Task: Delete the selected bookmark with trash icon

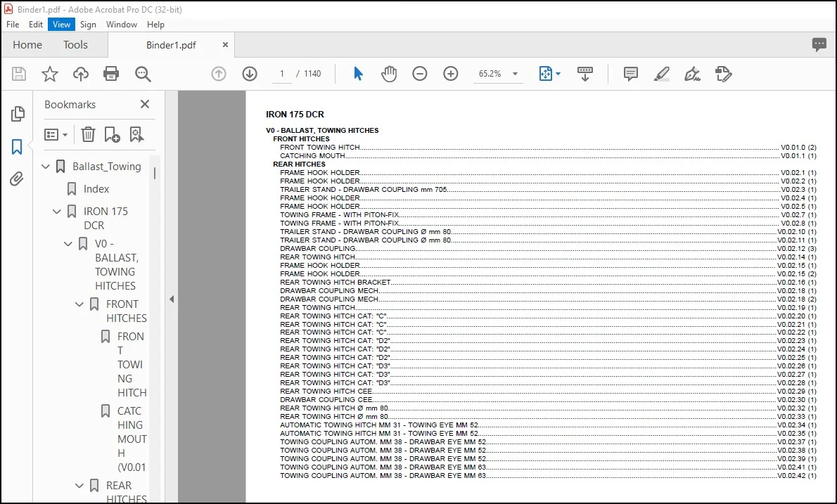Action: pos(88,134)
